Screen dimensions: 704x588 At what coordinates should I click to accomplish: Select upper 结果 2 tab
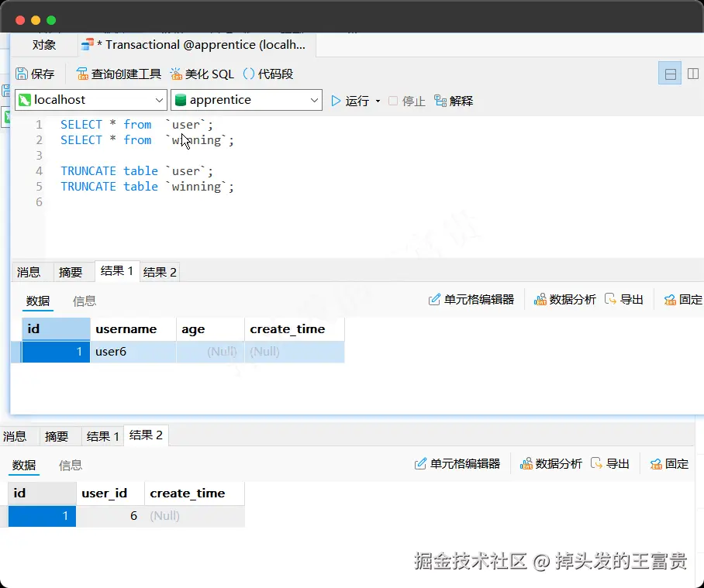tap(160, 272)
